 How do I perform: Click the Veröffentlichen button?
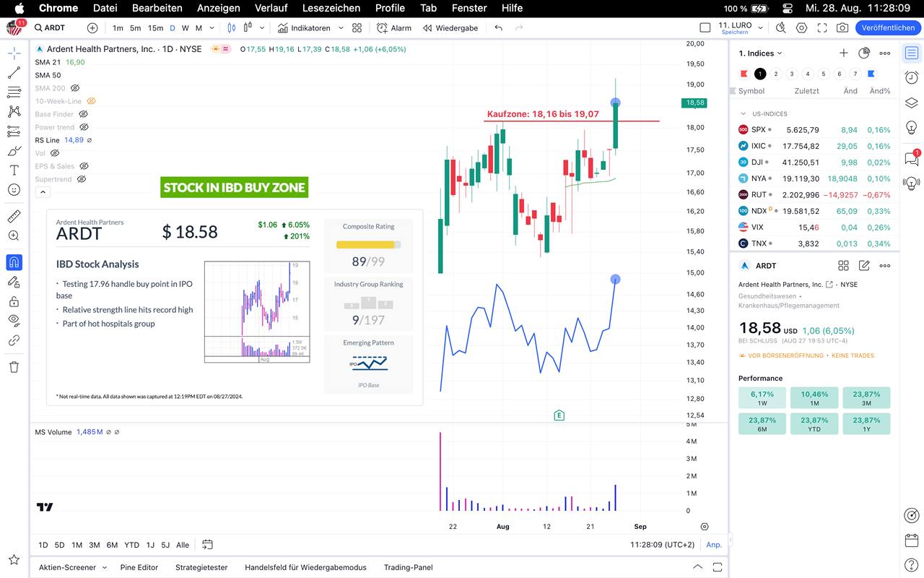pos(888,28)
